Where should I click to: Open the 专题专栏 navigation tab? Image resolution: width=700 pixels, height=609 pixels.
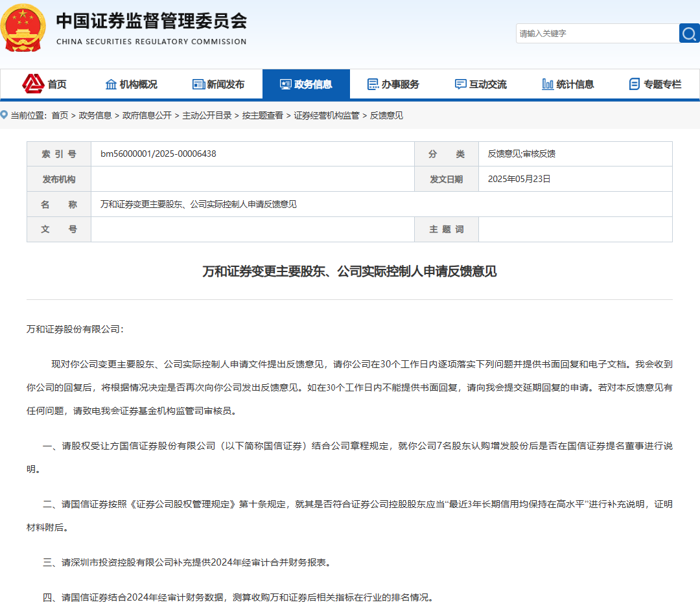pos(655,84)
